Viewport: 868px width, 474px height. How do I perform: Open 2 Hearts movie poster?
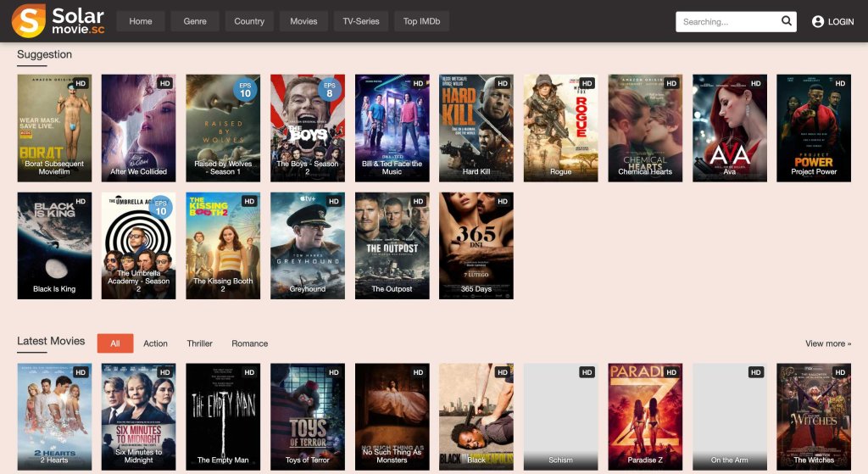point(54,416)
